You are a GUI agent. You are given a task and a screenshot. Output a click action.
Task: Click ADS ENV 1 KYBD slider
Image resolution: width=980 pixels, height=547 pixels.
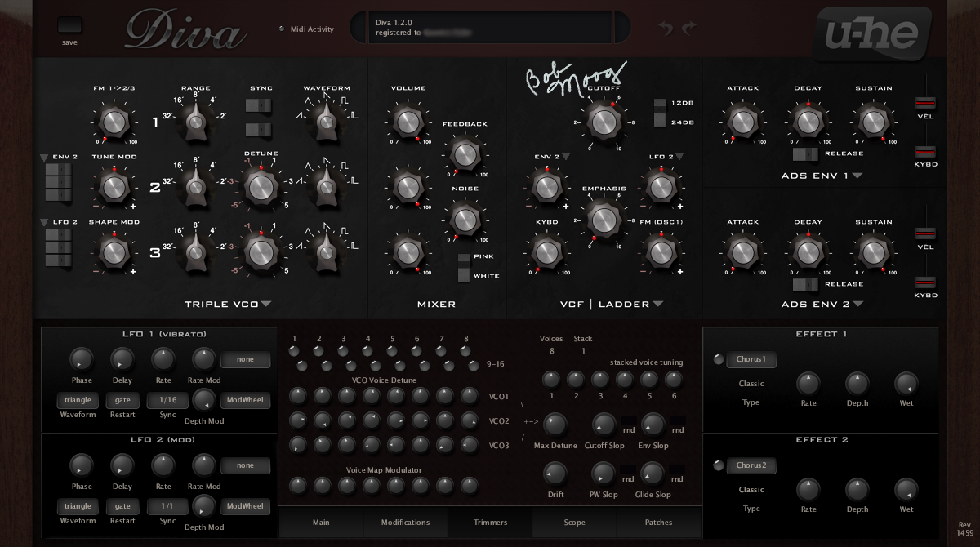[x=925, y=150]
